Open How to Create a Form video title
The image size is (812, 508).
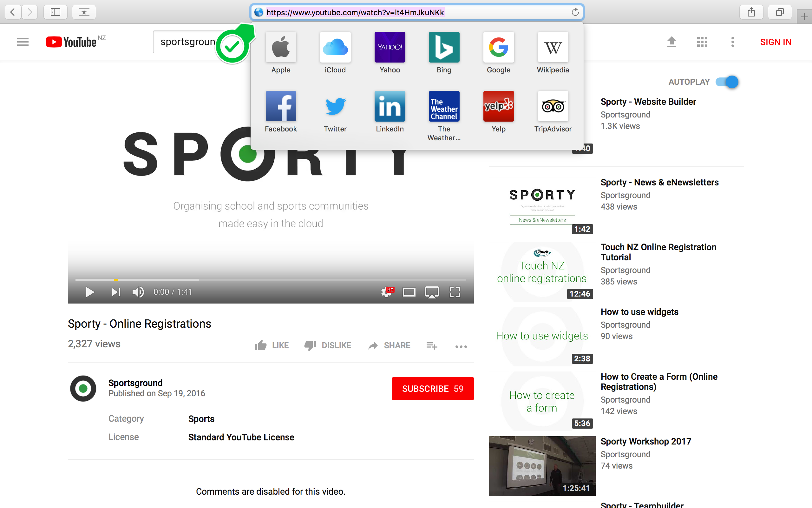tap(659, 382)
